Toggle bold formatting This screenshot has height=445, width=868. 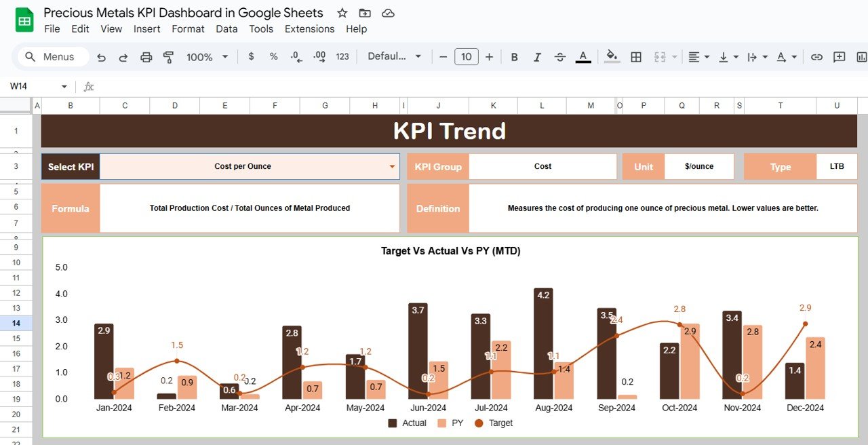pyautogui.click(x=513, y=57)
